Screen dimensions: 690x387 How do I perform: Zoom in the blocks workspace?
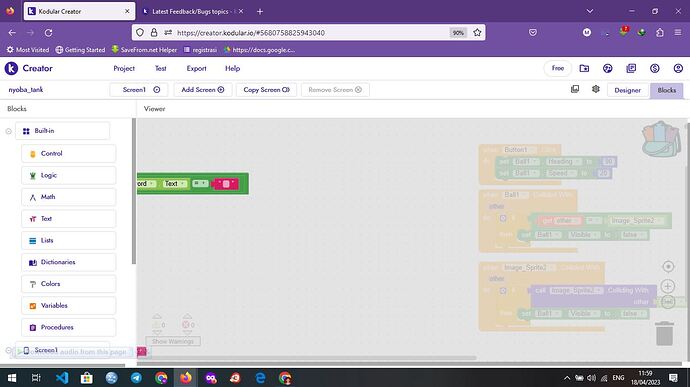coord(668,286)
